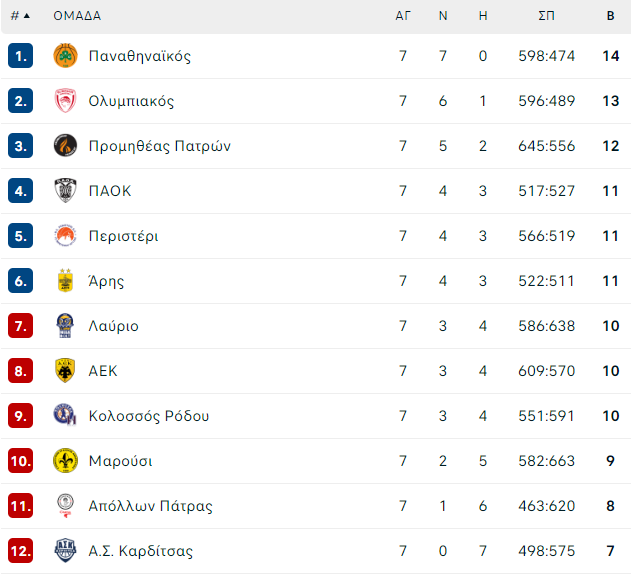Screen dimensions: 631x580
Task: Click the Προμηθέας Πατρών flame logo
Action: click(x=65, y=145)
